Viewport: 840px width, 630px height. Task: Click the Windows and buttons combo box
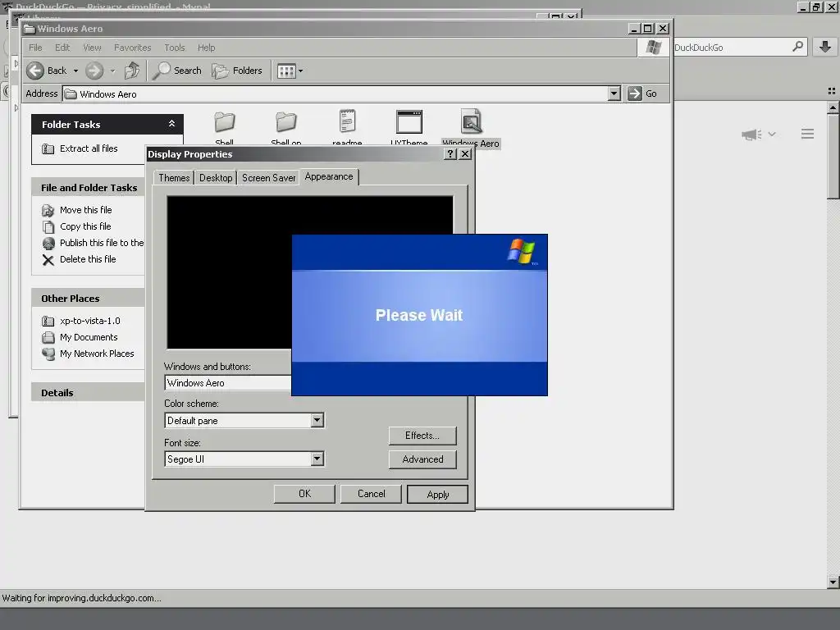228,383
